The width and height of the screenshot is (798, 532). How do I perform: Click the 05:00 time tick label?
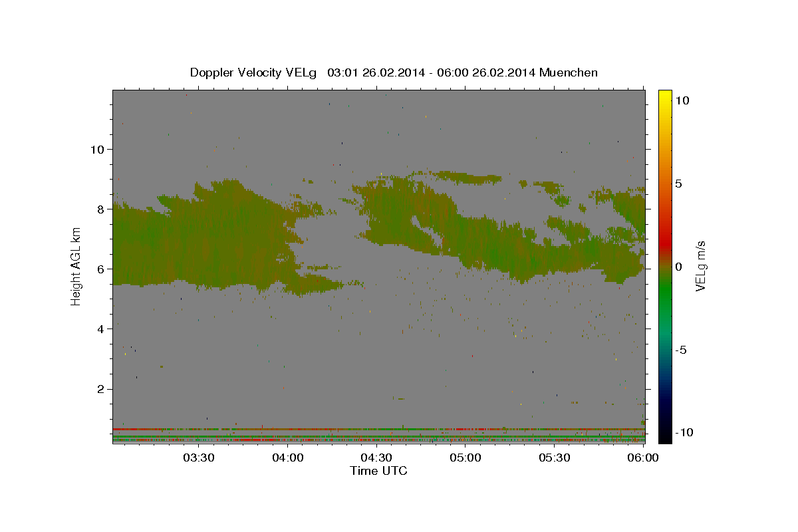tap(465, 458)
